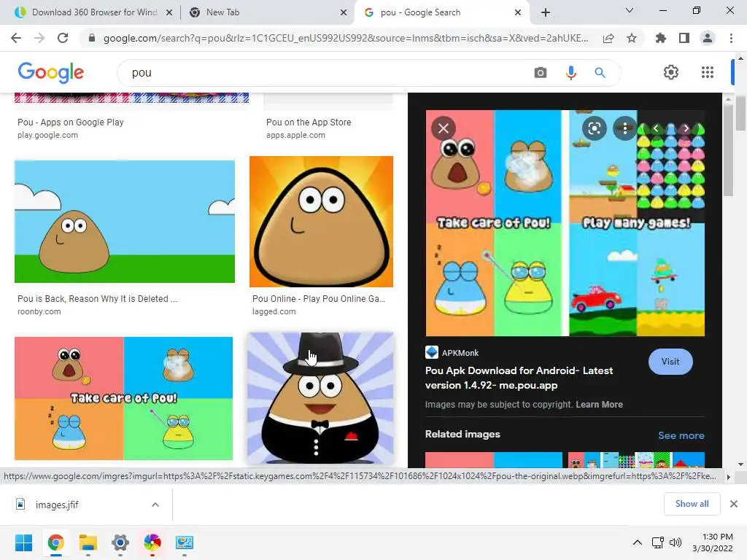Show hidden tray icons chevron
The width and height of the screenshot is (747, 560).
pos(638,542)
